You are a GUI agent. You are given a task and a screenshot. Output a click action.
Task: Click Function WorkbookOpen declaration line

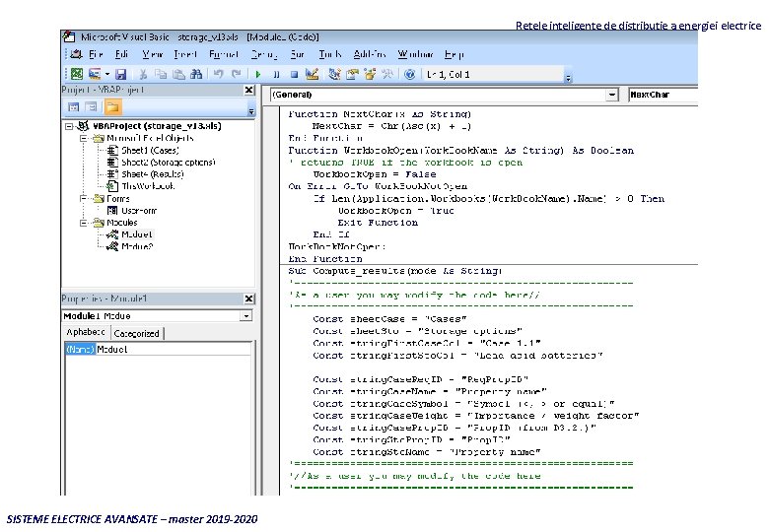[x=461, y=151]
